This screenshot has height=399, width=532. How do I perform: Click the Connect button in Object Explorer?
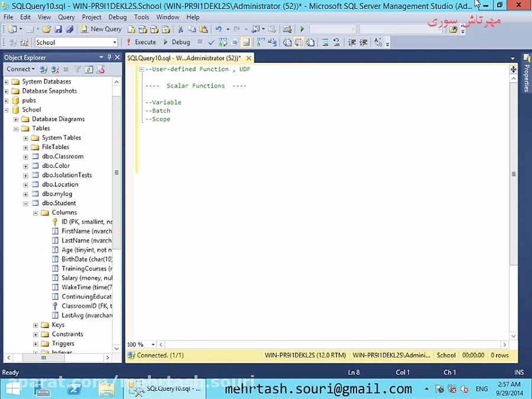20,69
